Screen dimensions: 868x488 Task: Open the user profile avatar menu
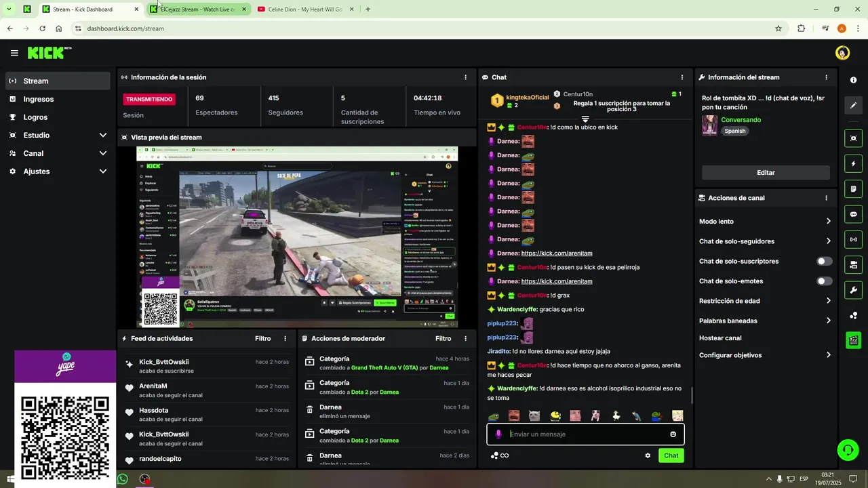[843, 53]
